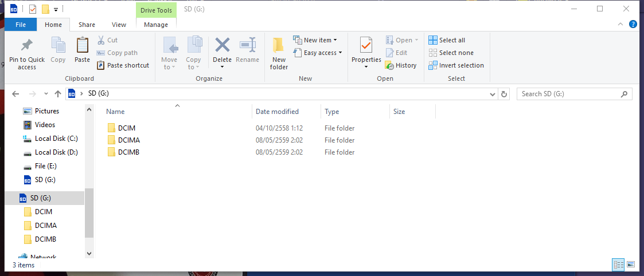Click the navigation pane scroll down arrow
The width and height of the screenshot is (644, 276).
89,254
